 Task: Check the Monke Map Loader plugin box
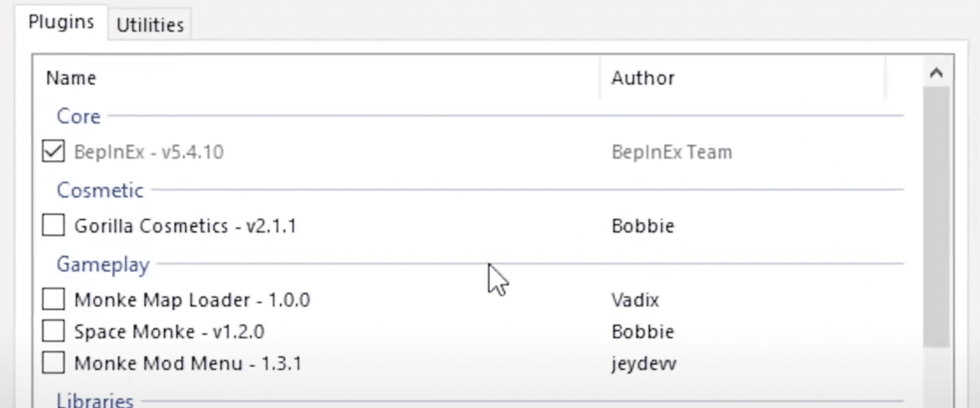click(53, 300)
